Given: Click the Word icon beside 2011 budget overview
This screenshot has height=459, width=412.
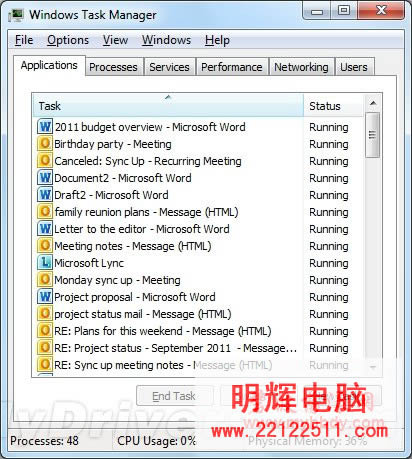Looking at the screenshot, I should [45, 127].
